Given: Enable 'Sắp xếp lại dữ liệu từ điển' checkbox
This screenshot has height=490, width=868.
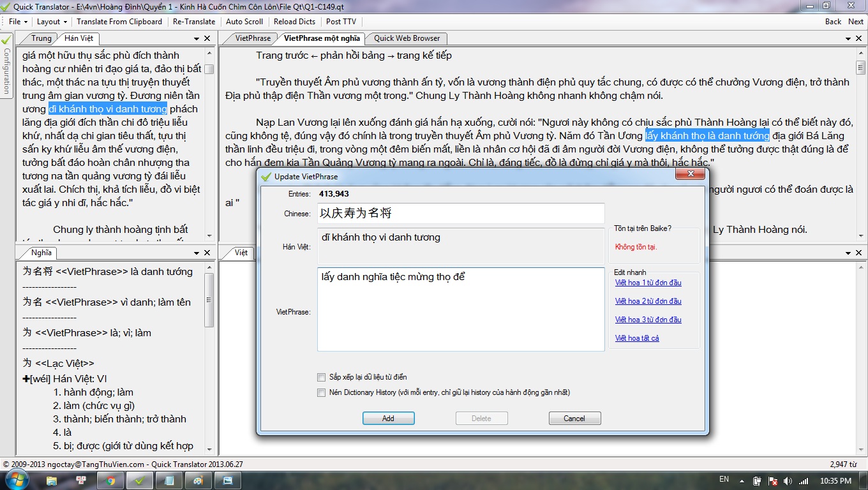Looking at the screenshot, I should pyautogui.click(x=322, y=377).
